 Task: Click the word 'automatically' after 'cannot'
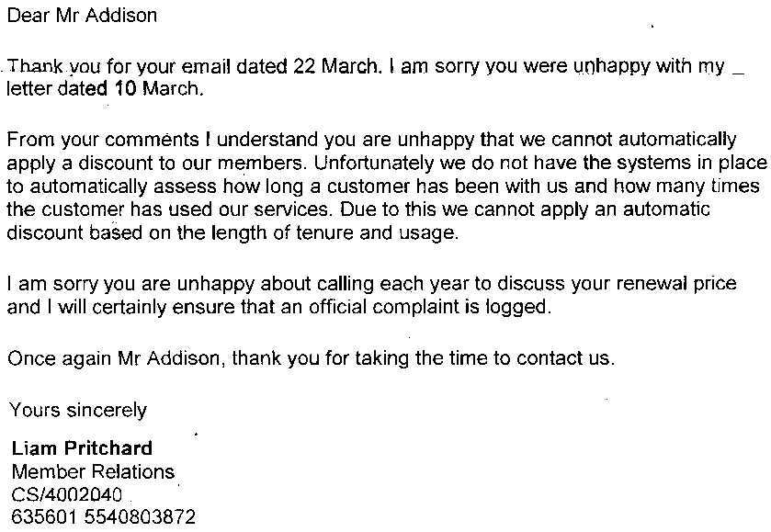pos(677,141)
